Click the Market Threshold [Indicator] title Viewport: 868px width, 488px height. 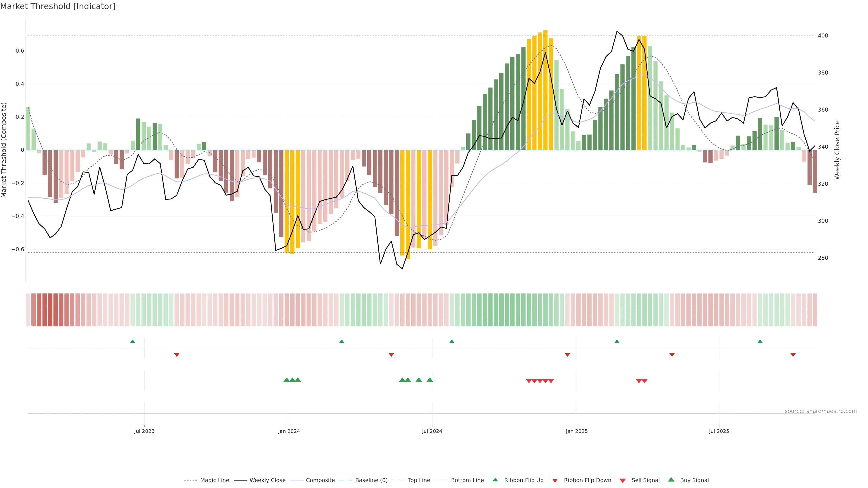click(58, 6)
